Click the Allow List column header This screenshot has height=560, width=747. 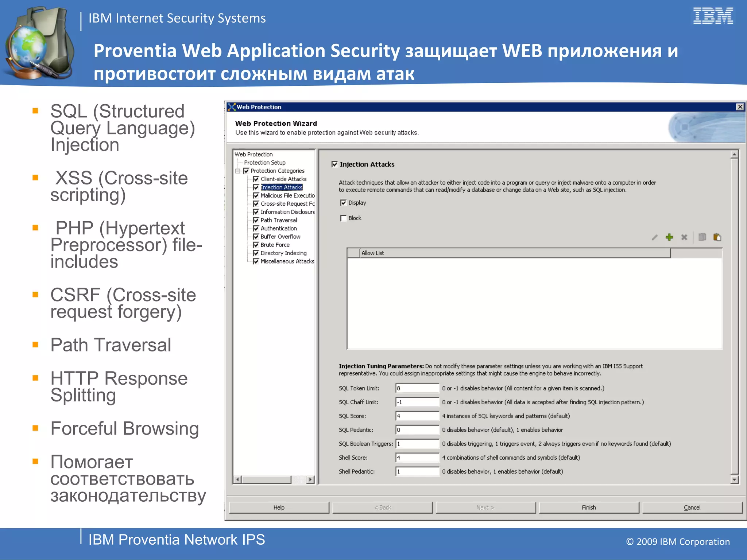515,253
